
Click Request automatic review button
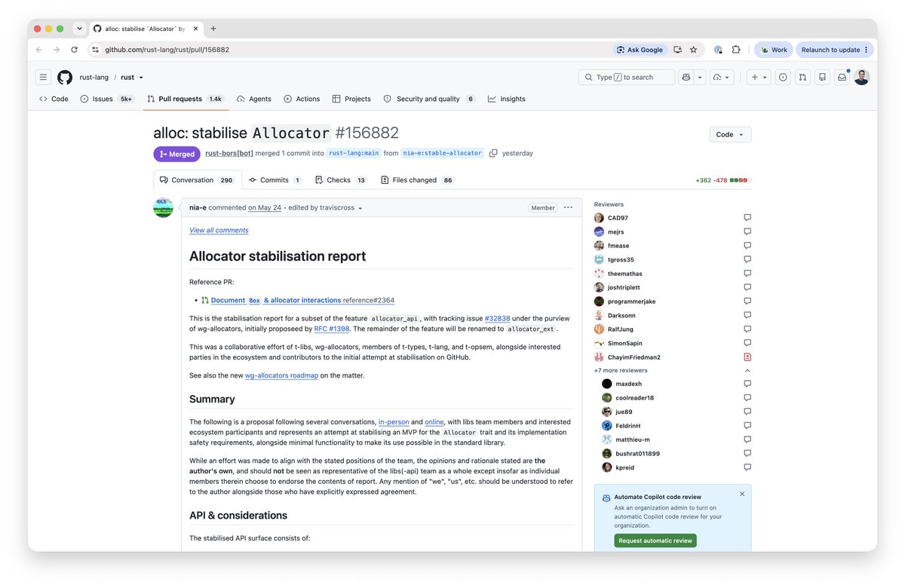(655, 541)
